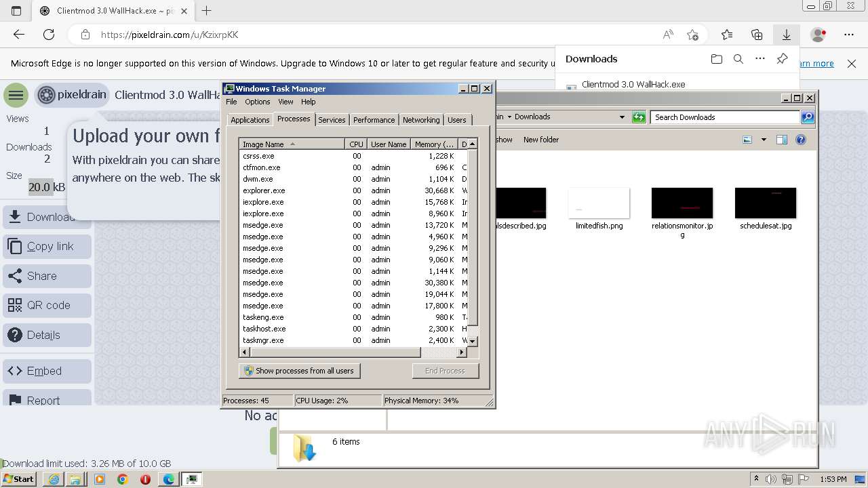Image resolution: width=868 pixels, height=488 pixels.
Task: Switch to Users tab in Task Manager
Action: click(456, 120)
